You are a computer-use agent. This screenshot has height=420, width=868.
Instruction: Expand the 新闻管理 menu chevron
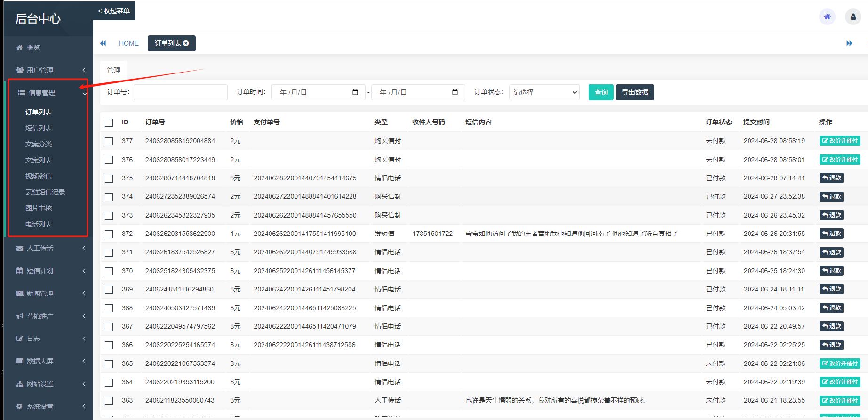point(84,293)
